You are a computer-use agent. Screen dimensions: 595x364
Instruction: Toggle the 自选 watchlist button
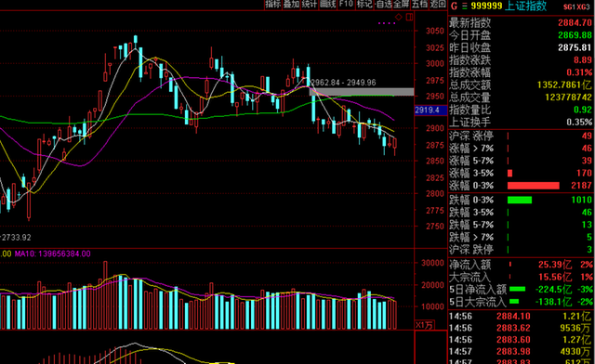[383, 4]
